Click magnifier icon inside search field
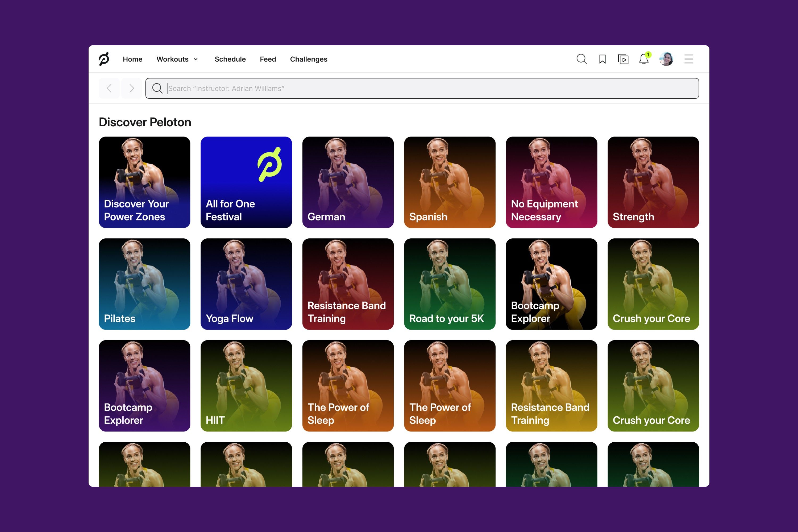Screen dimensions: 798x532 pyautogui.click(x=157, y=88)
